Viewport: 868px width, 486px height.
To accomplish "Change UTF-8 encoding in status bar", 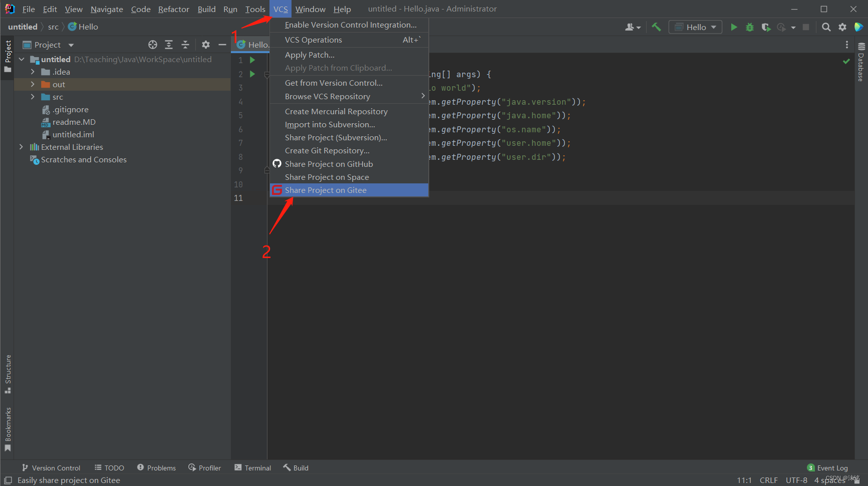I will (796, 480).
